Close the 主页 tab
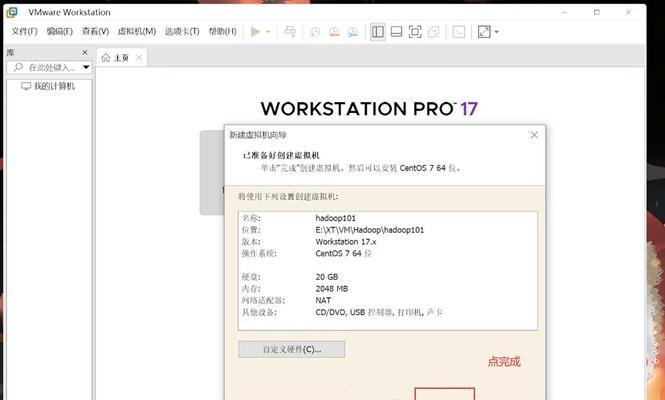The image size is (665, 400). coord(139,58)
